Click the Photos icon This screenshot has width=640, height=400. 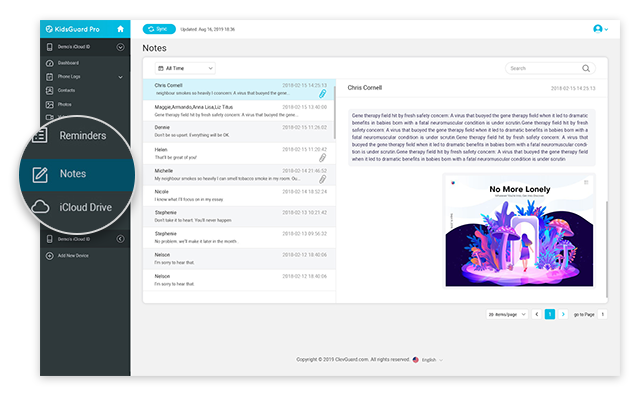[49, 104]
